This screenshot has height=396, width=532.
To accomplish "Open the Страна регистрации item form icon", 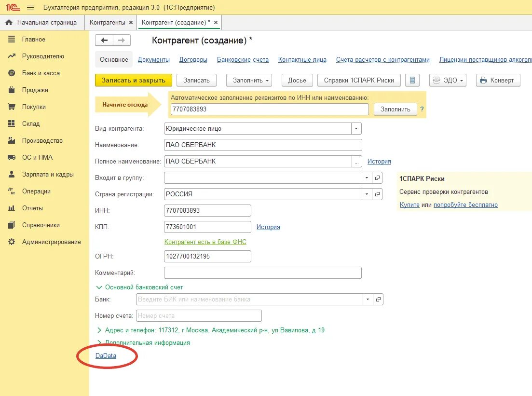I will (x=377, y=194).
